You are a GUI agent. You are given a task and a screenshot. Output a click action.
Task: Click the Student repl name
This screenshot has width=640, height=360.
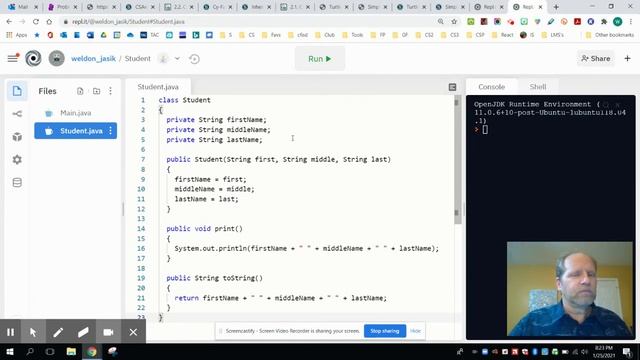coord(138,58)
